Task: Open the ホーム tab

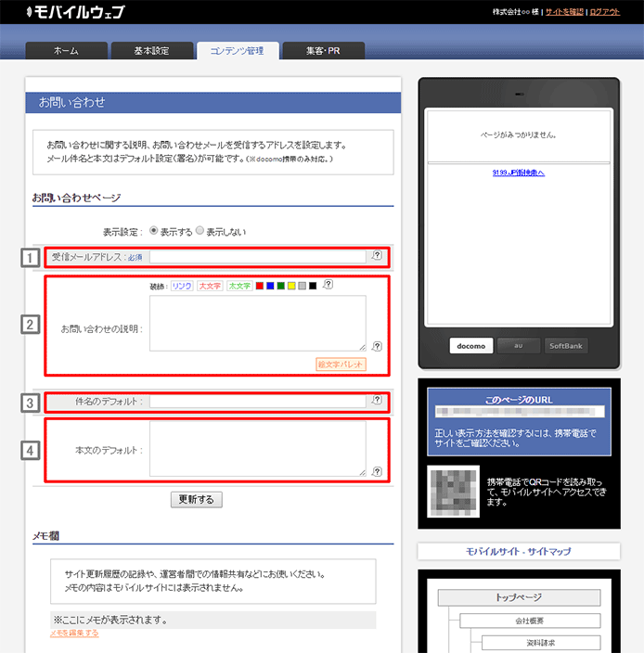Action: point(66,51)
